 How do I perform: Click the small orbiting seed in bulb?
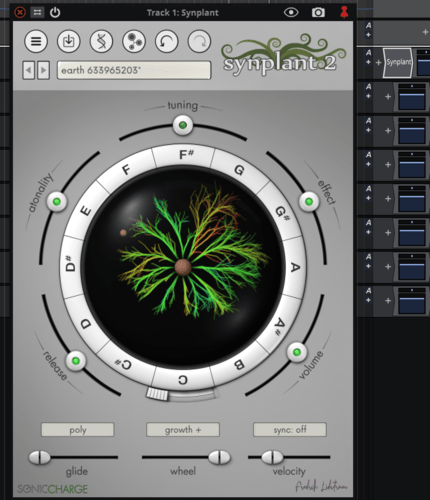pos(123,233)
